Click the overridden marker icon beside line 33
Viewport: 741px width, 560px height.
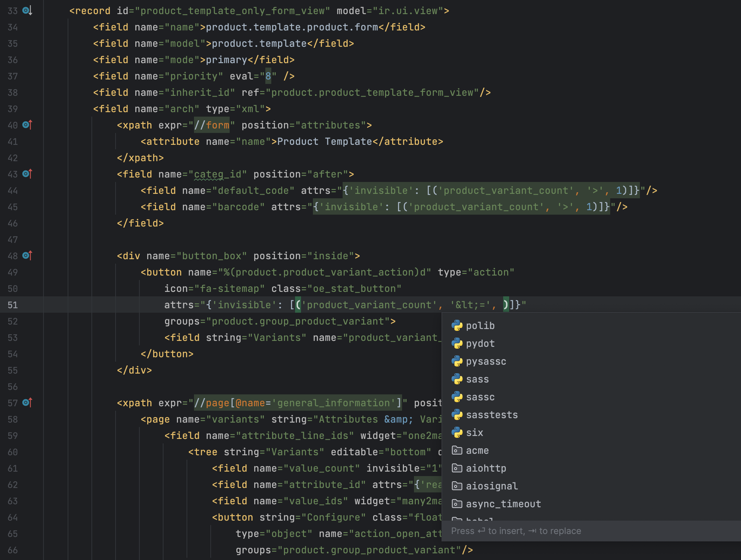point(26,11)
